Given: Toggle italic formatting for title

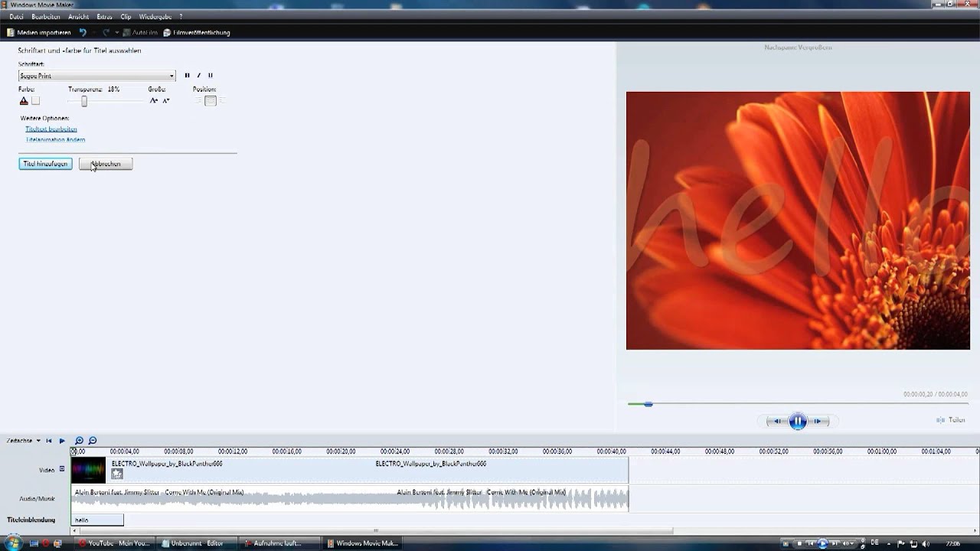Looking at the screenshot, I should (x=198, y=76).
